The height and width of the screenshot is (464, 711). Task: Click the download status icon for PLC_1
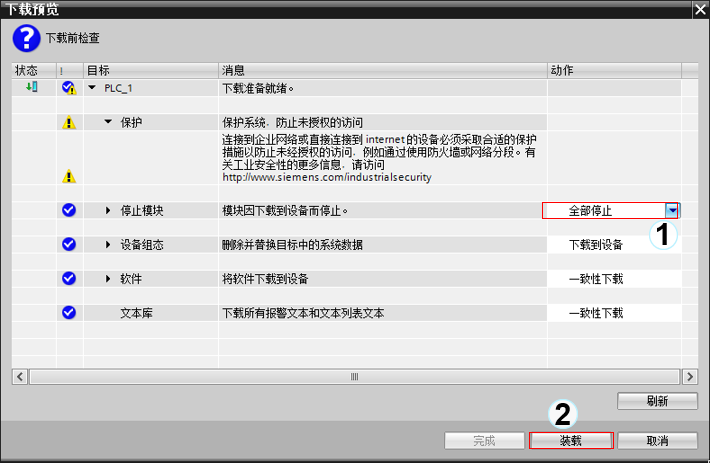(31, 88)
